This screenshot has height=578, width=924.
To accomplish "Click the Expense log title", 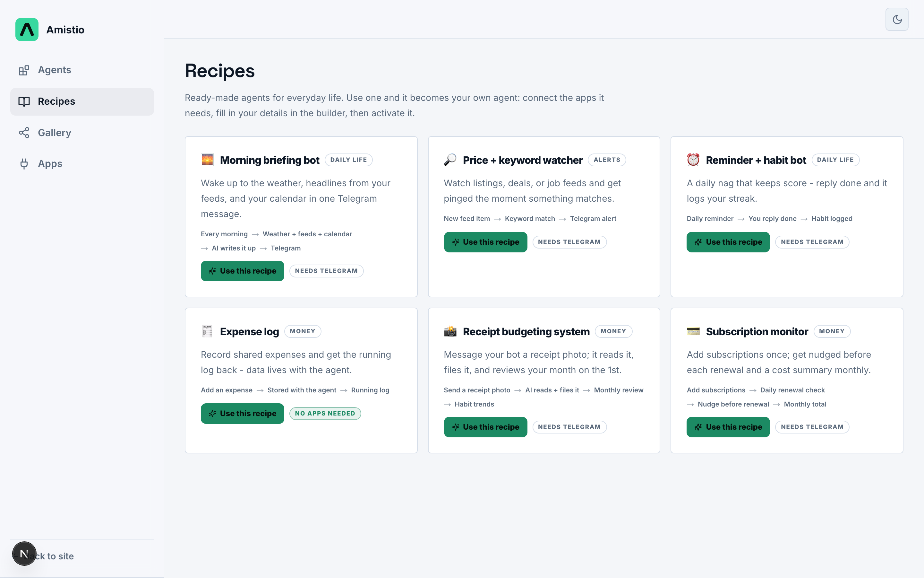I will (249, 331).
